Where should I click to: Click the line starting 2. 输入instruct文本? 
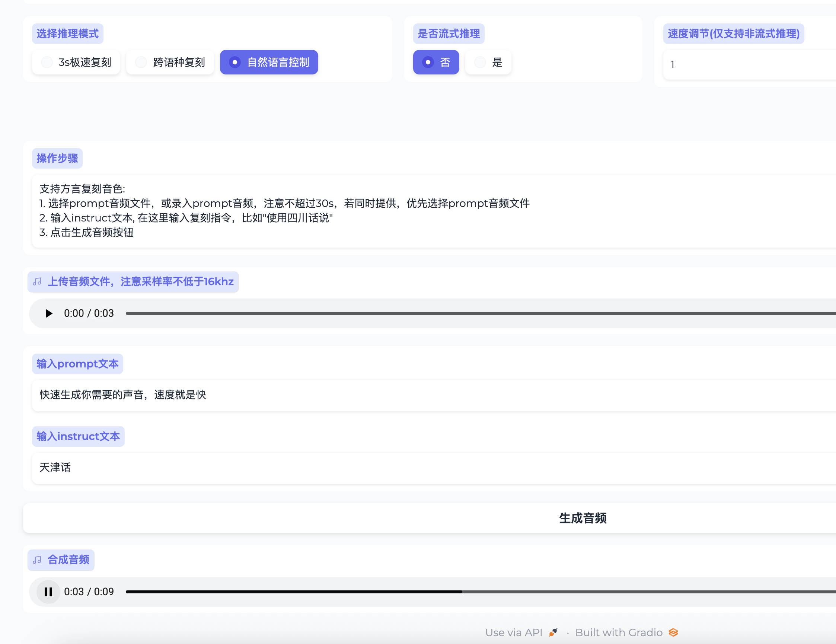[x=186, y=218]
